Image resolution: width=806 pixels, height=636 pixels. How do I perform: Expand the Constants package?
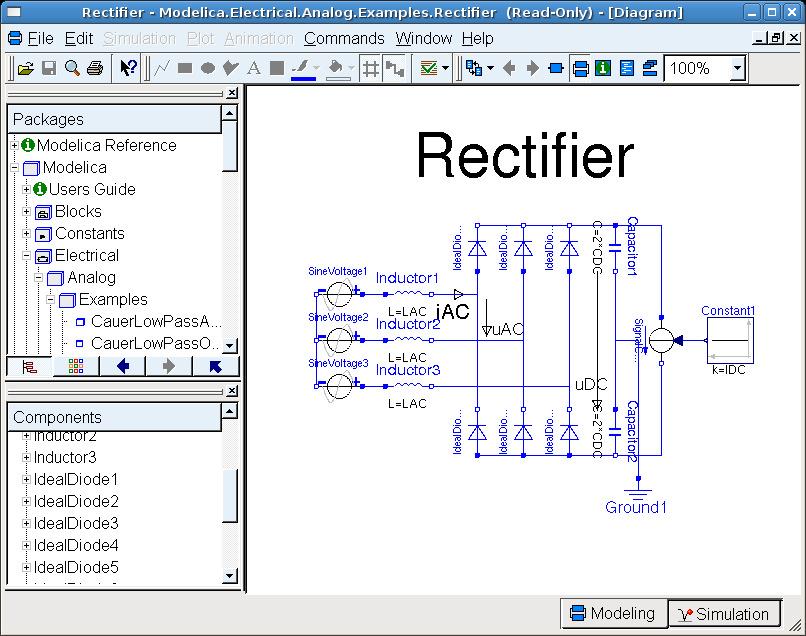coord(26,233)
